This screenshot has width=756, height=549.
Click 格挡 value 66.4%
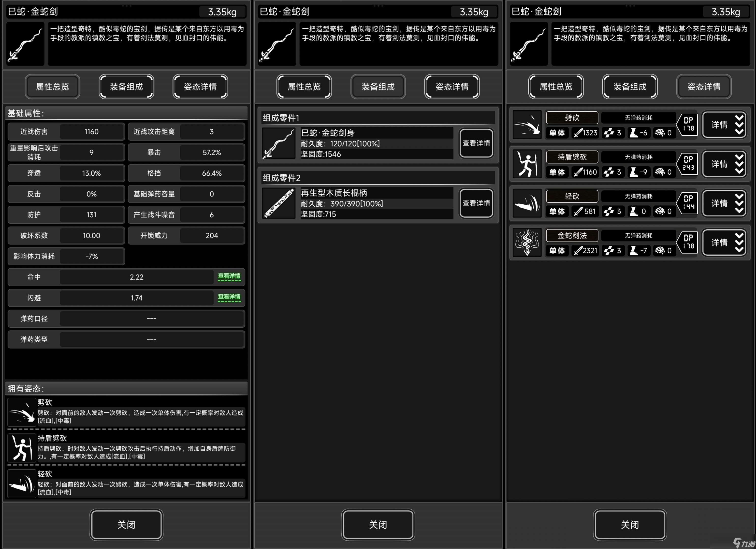[212, 173]
